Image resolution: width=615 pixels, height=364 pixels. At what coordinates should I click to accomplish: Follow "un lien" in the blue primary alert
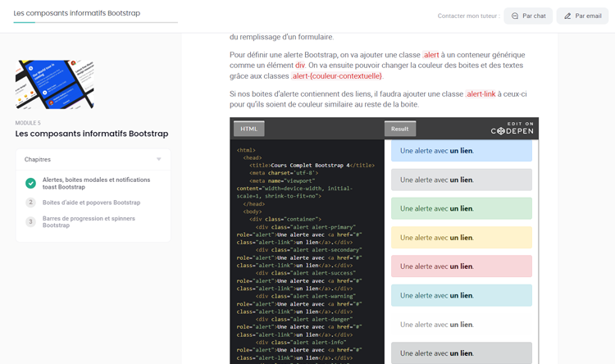[x=462, y=151]
